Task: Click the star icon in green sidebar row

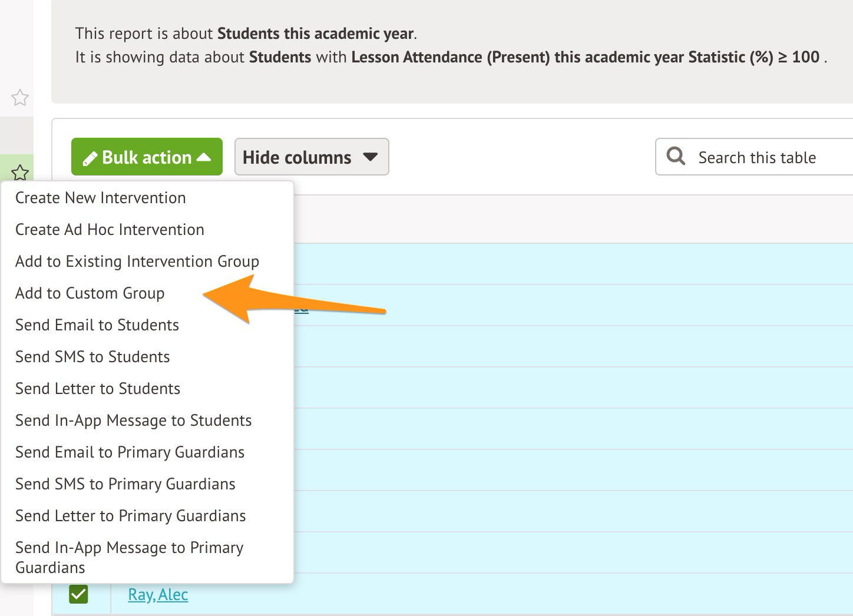Action: (20, 172)
